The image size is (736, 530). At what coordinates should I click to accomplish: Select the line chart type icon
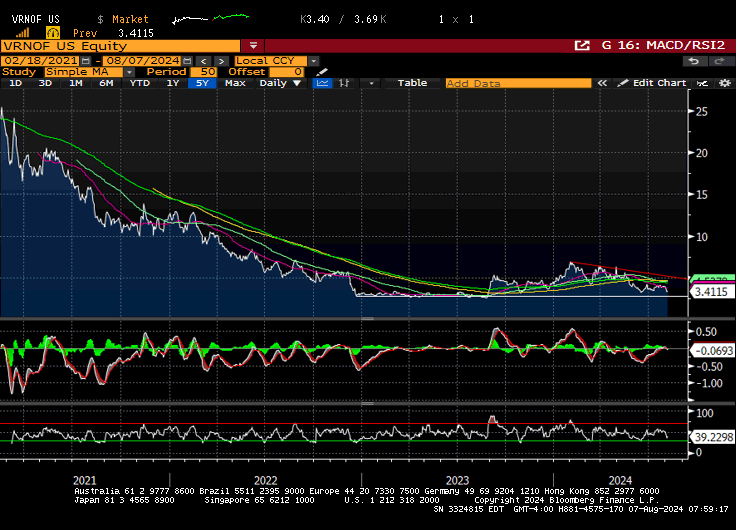pyautogui.click(x=322, y=83)
